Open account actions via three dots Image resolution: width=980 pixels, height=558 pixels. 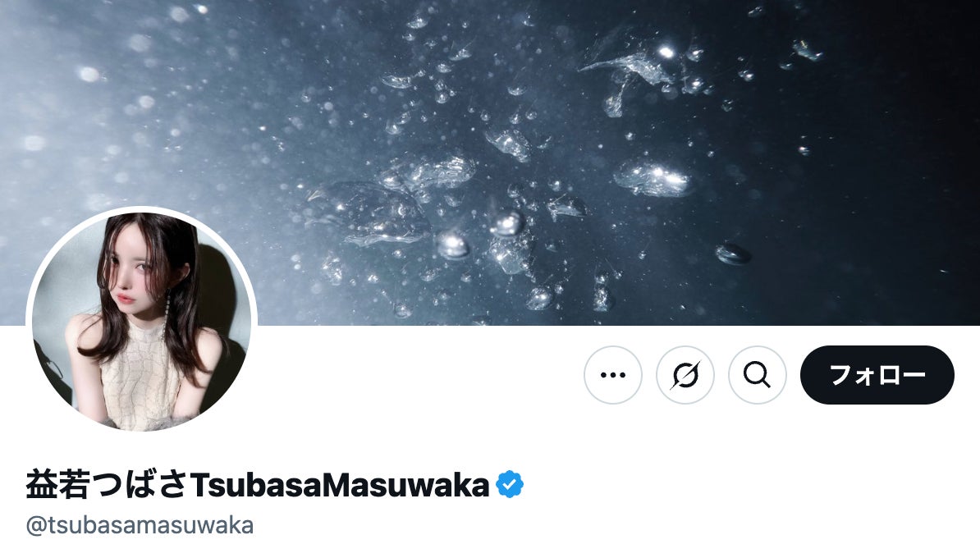pyautogui.click(x=612, y=375)
